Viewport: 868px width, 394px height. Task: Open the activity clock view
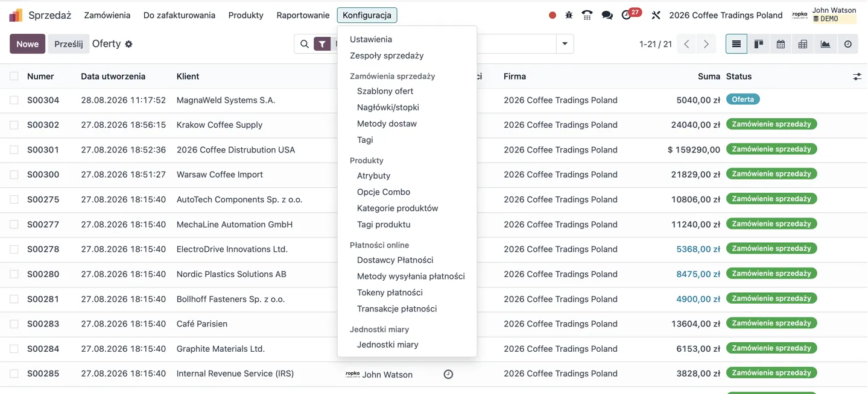(x=847, y=44)
